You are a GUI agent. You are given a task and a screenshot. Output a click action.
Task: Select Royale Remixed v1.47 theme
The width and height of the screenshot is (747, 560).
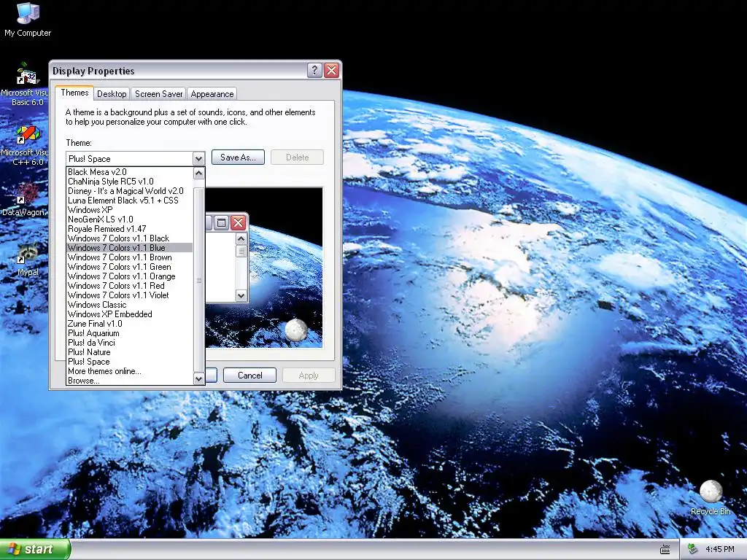tap(130, 229)
